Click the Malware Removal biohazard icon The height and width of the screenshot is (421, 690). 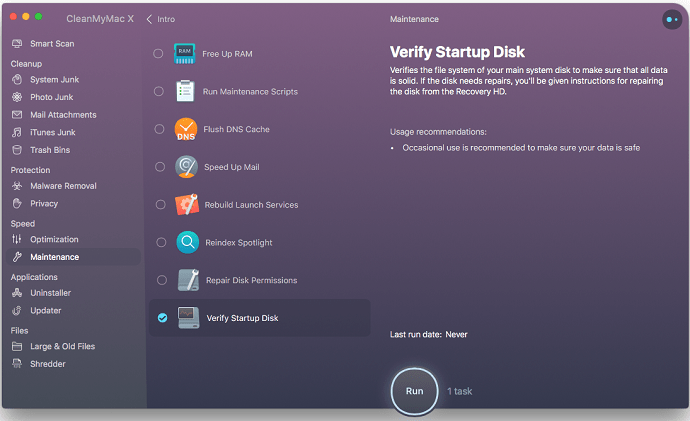pyautogui.click(x=17, y=186)
